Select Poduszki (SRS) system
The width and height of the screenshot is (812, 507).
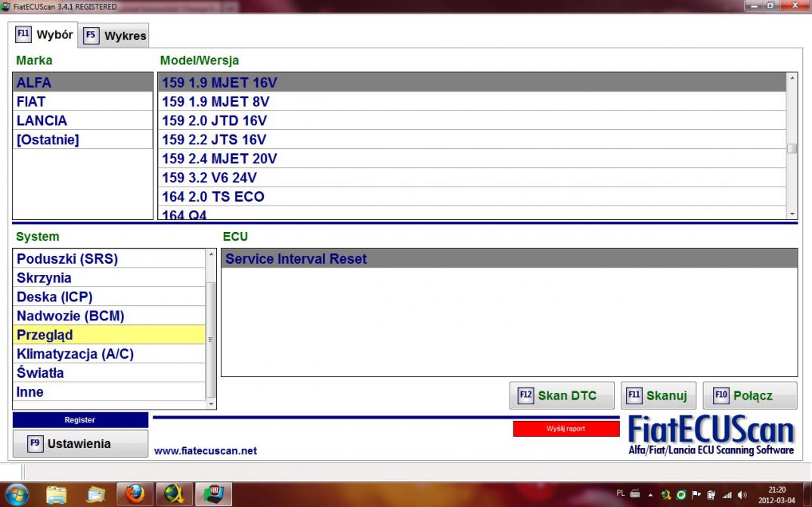click(x=110, y=258)
